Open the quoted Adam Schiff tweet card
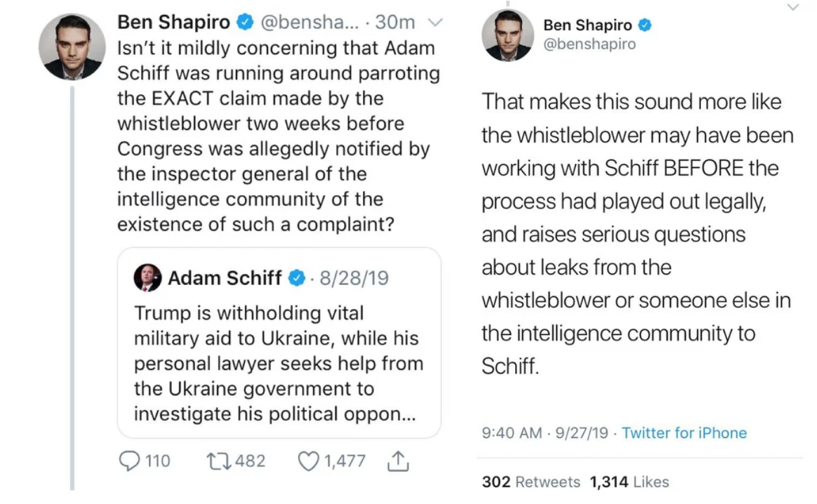 tap(279, 343)
